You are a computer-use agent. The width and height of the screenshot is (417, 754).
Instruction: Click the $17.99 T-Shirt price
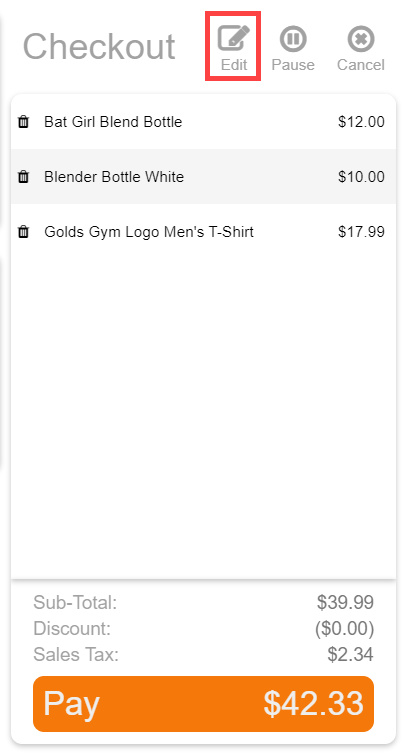pos(361,232)
